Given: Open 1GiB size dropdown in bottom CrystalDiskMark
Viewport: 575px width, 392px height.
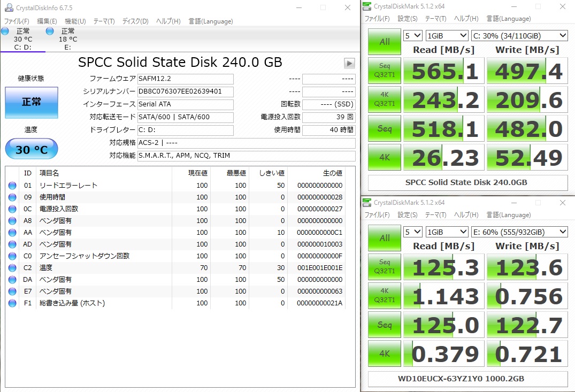Looking at the screenshot, I should (447, 232).
